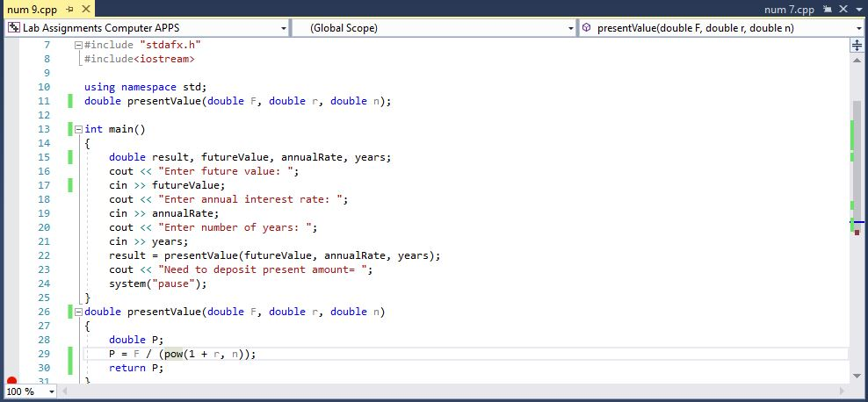Click the "Enter number of years: " string

point(235,227)
